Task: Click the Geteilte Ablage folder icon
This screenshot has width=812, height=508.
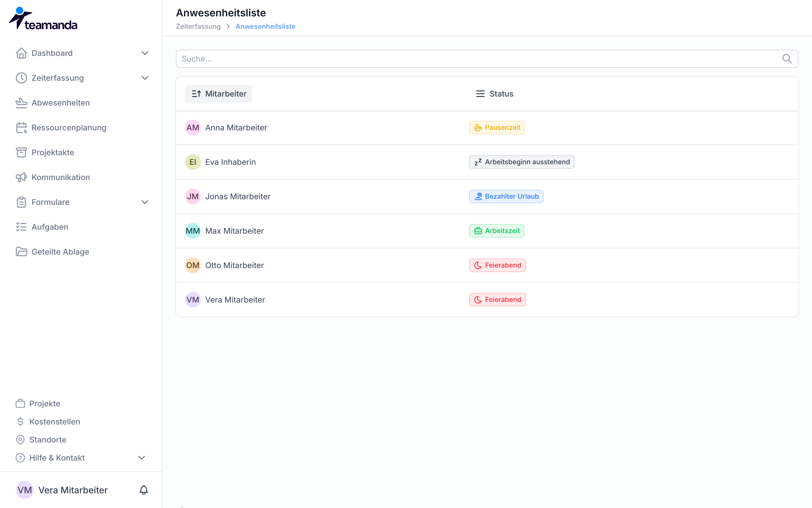Action: [21, 252]
